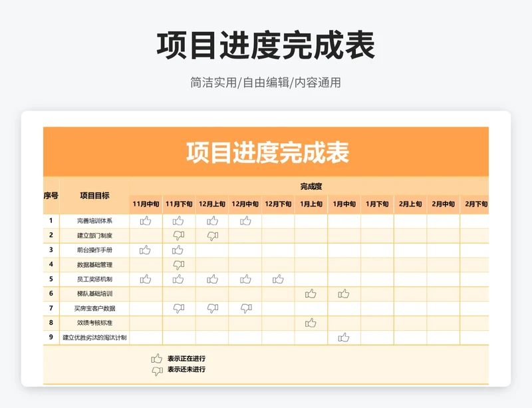Click thumbs-up in row 1 under 12月上旬
Image resolution: width=532 pixels, height=408 pixels.
pyautogui.click(x=212, y=221)
